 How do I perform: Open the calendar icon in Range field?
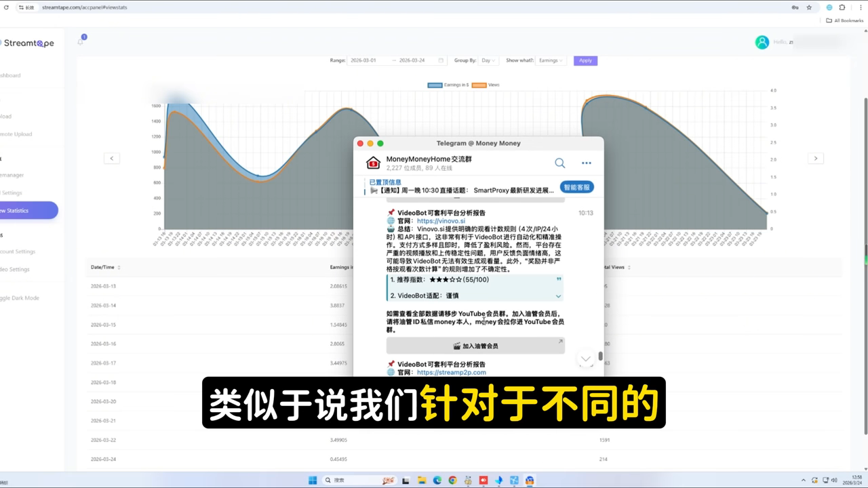pyautogui.click(x=441, y=60)
